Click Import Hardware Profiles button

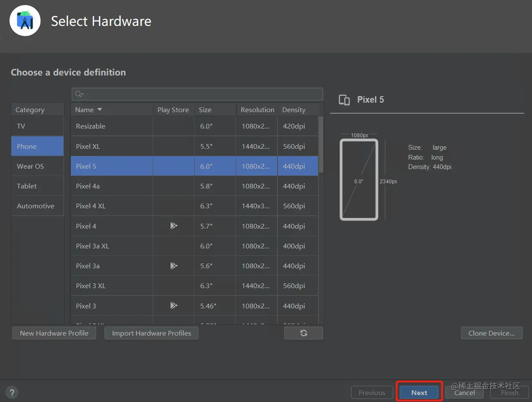(151, 333)
